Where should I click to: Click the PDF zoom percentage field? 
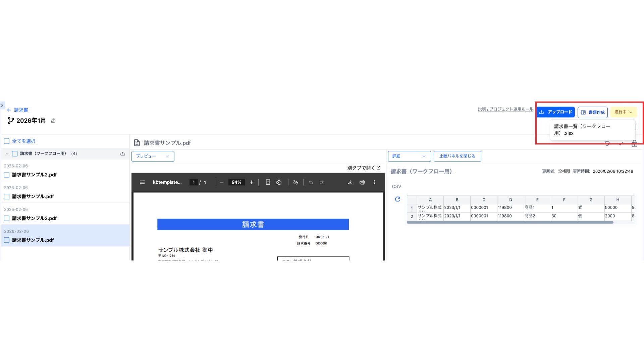(x=236, y=182)
